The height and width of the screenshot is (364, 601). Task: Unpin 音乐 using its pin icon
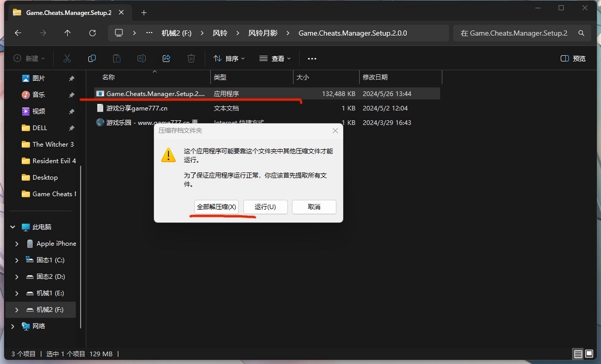coord(71,95)
